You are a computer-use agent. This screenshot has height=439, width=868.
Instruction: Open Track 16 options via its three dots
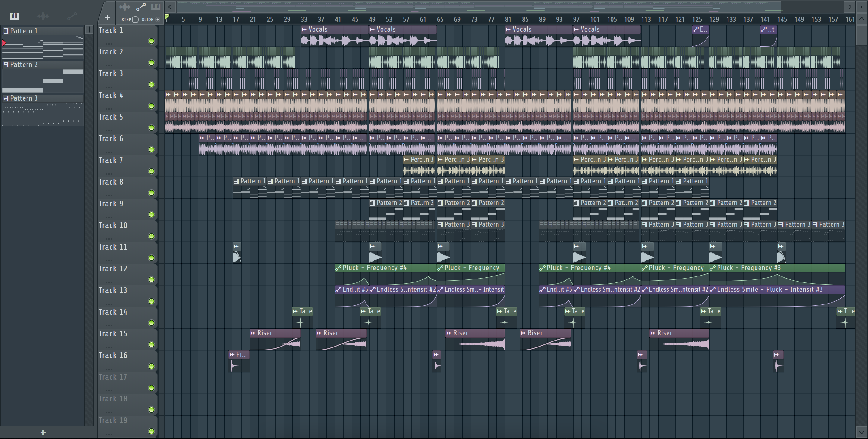coord(108,369)
